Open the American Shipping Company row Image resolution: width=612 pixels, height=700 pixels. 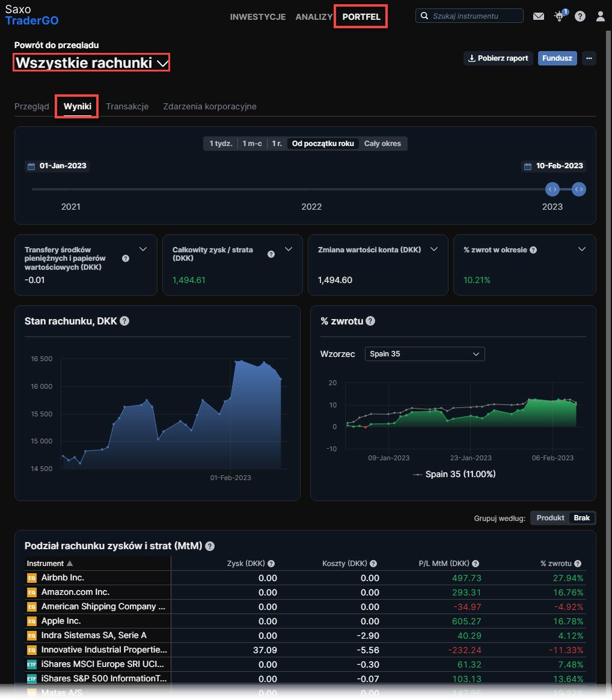[x=305, y=607]
